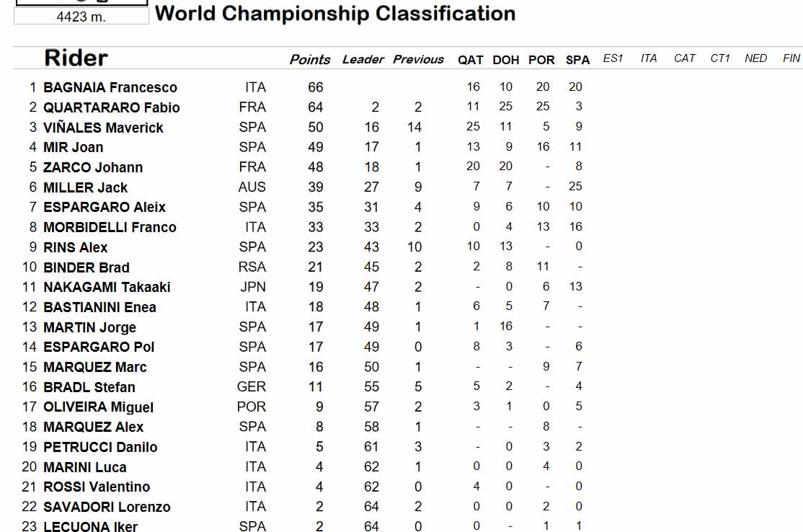Select the DOH race column header
Image resolution: width=803 pixels, height=532 pixels.
506,61
